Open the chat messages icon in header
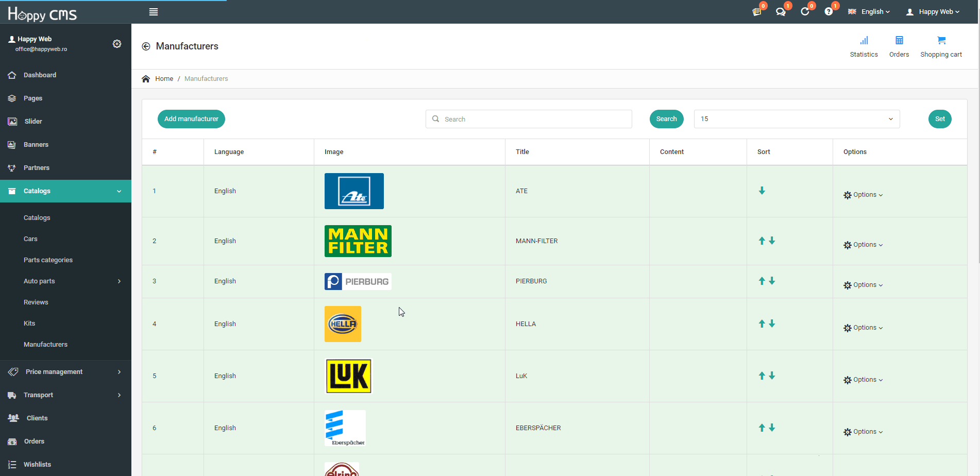The width and height of the screenshot is (980, 476). click(x=781, y=12)
